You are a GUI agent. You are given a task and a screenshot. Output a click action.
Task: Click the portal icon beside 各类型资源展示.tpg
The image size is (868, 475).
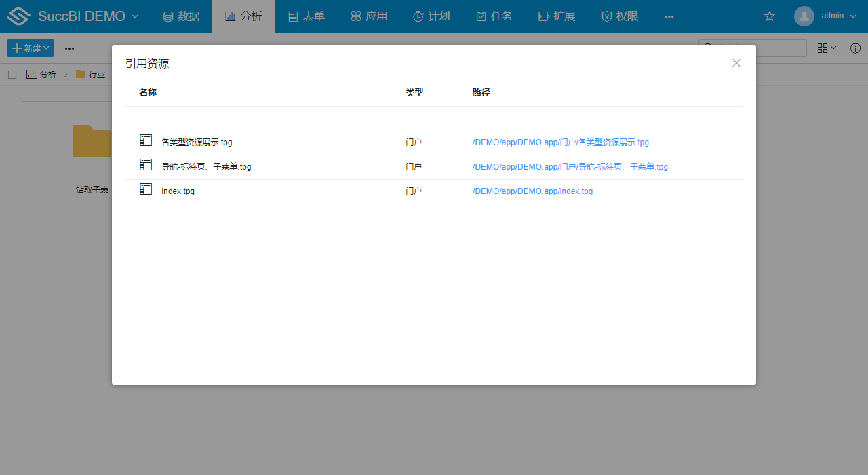click(x=146, y=140)
